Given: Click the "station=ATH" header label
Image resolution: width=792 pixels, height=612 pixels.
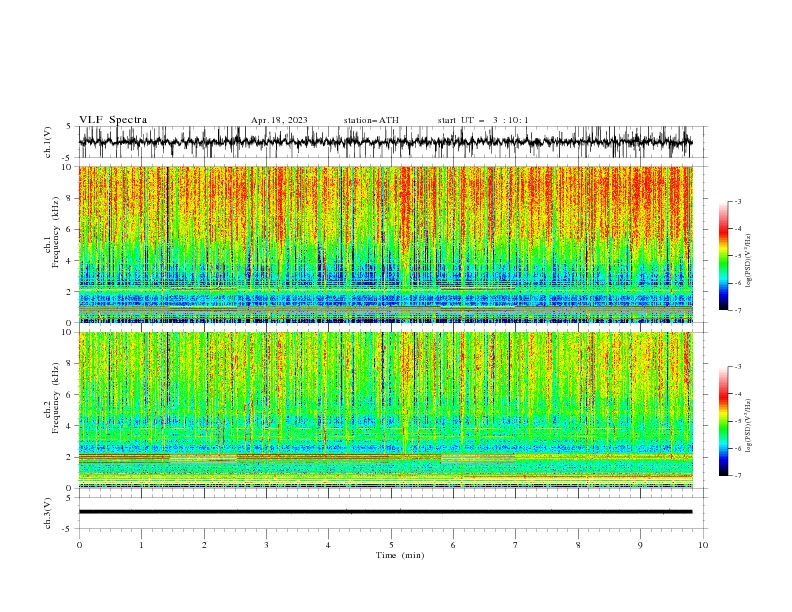Looking at the screenshot, I should (x=371, y=120).
